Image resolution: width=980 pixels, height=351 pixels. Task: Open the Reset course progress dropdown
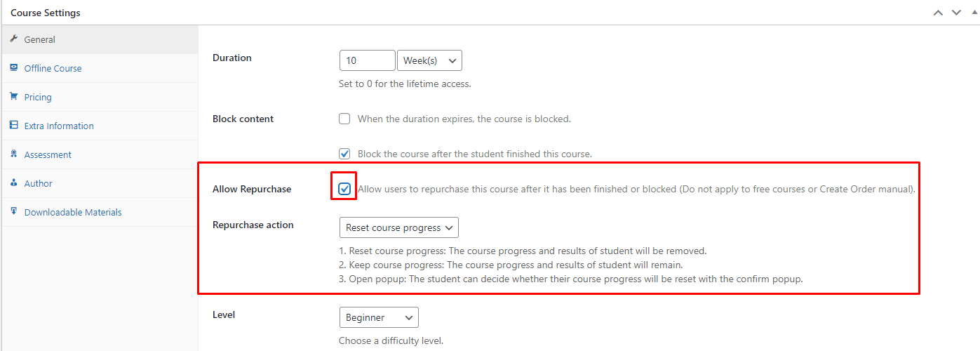point(398,227)
